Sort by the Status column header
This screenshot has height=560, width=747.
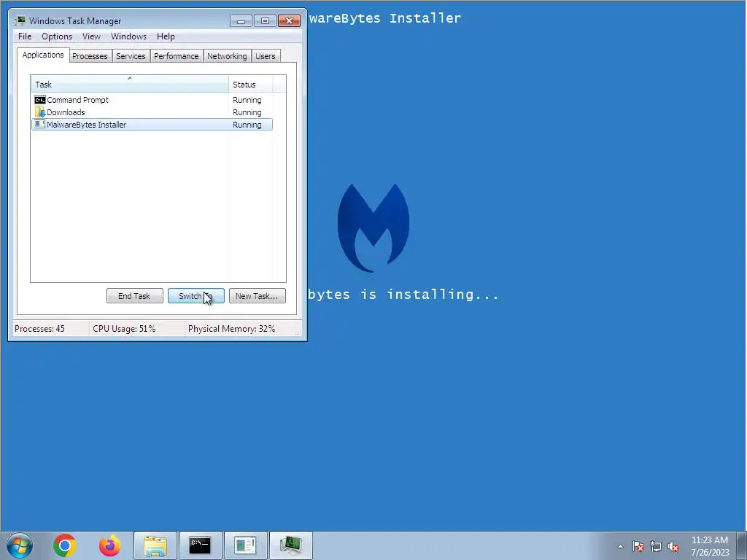[x=251, y=85]
